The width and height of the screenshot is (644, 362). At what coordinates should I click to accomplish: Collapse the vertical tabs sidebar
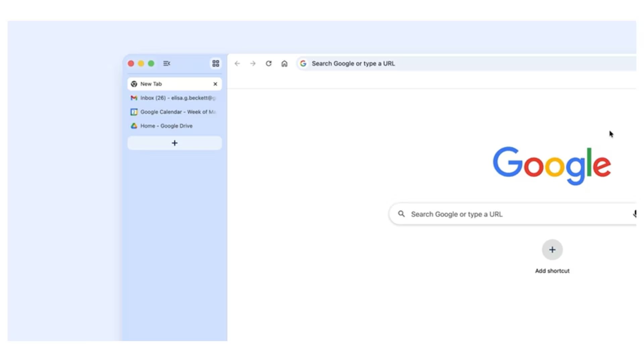(x=167, y=63)
